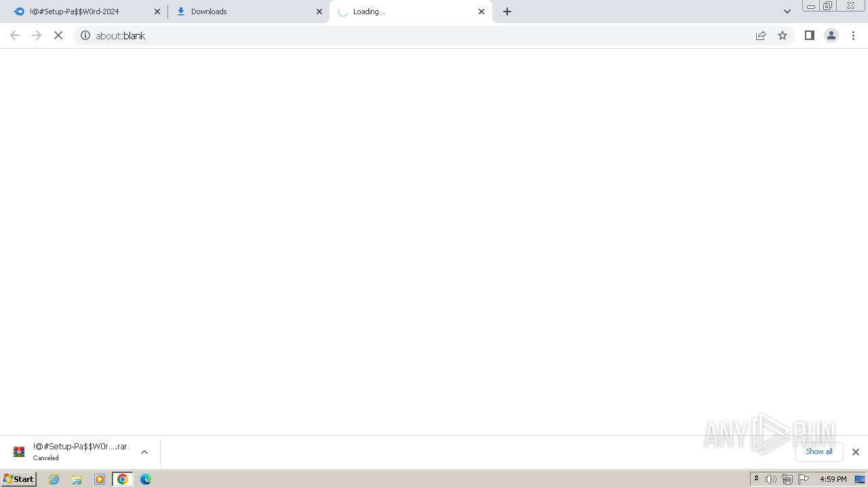Close the Downloads tab
The width and height of the screenshot is (868, 488).
click(x=319, y=12)
